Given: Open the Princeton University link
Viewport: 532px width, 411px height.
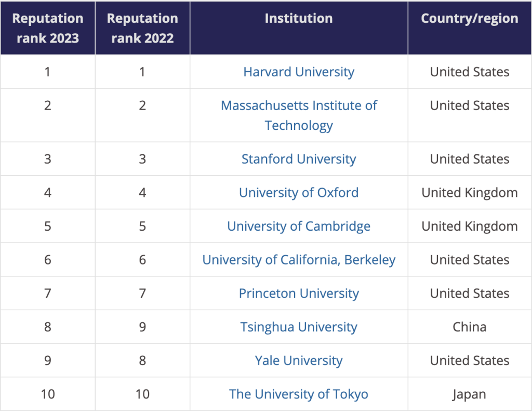Looking at the screenshot, I should click(x=299, y=294).
